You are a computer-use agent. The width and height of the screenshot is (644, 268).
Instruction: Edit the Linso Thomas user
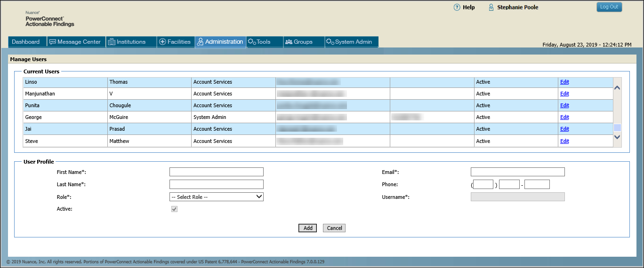coord(564,82)
